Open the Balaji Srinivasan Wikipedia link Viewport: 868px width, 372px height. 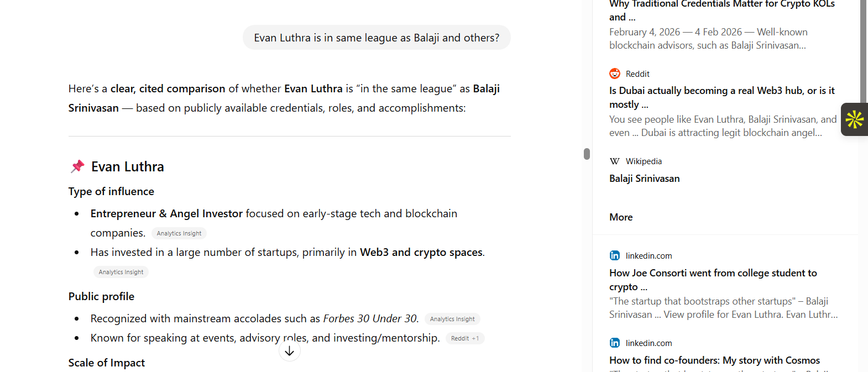point(644,178)
